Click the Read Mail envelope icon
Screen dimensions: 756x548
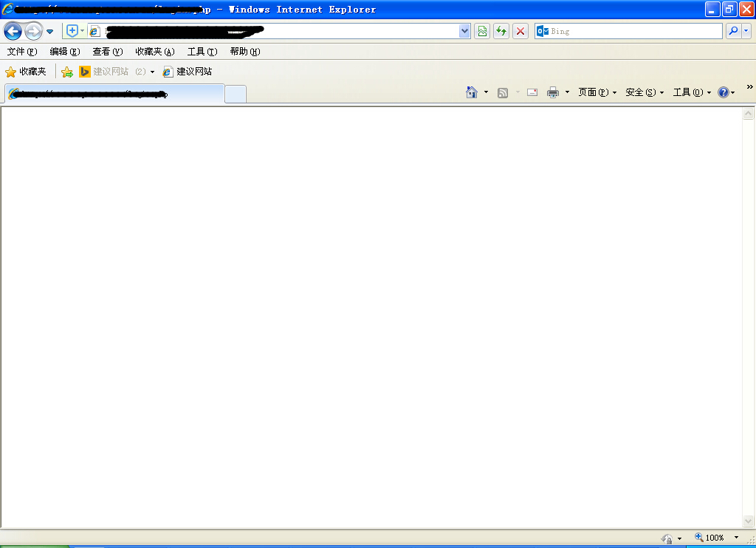coord(532,92)
